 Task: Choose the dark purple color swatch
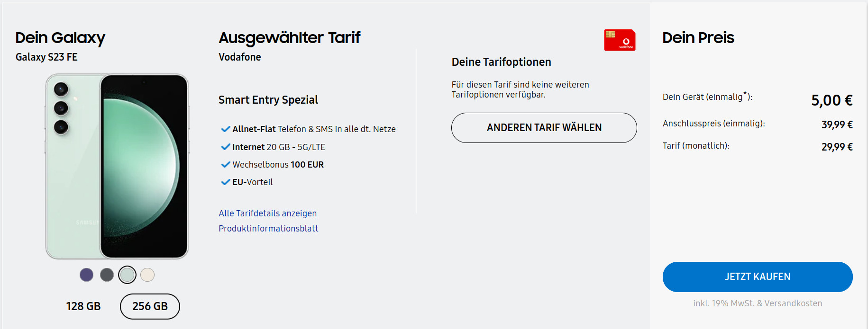point(86,275)
